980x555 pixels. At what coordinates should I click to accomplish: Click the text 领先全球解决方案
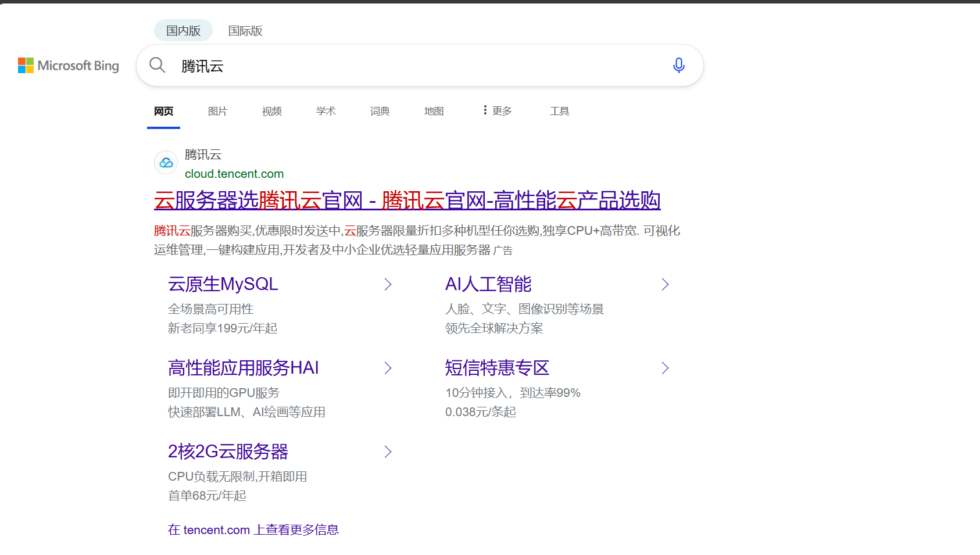(494, 328)
